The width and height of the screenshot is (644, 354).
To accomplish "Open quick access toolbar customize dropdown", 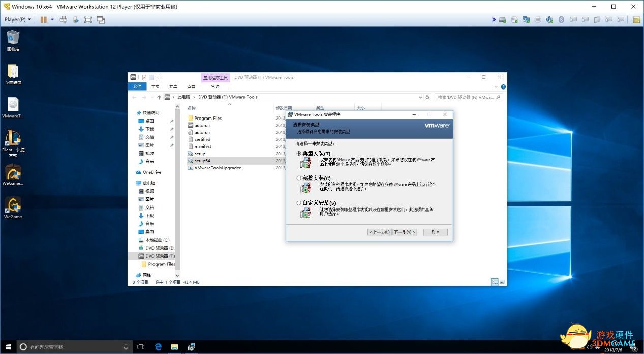I will point(158,78).
